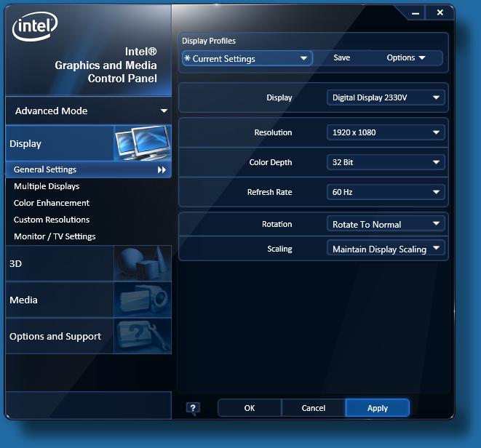Open the Resolution 1920 x 1080 dropdown
Image resolution: width=481 pixels, height=448 pixels.
click(386, 132)
